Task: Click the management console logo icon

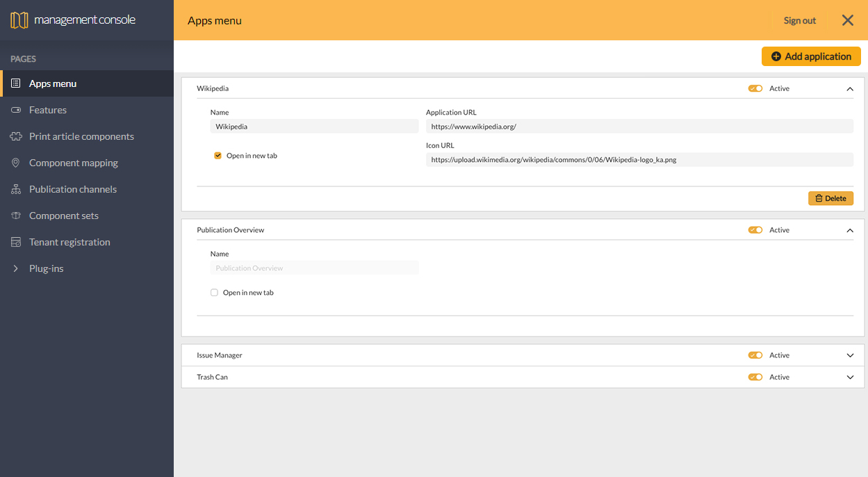Action: pos(19,20)
